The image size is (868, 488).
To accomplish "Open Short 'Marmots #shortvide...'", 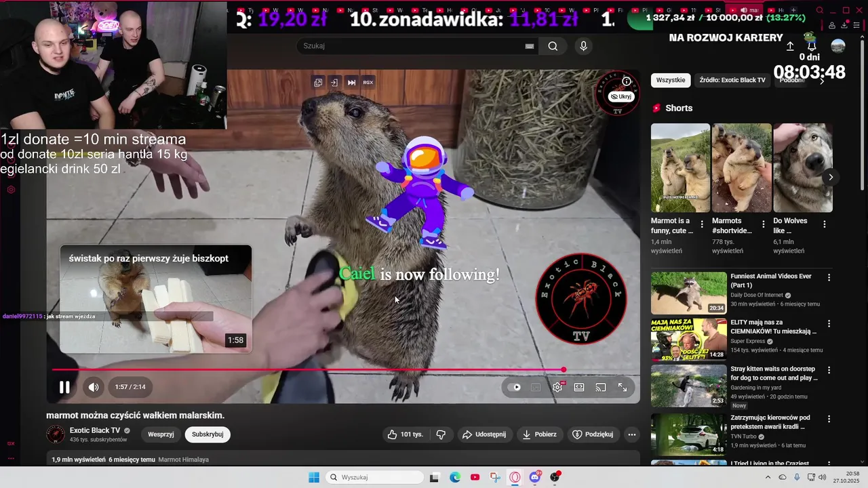I will (742, 167).
